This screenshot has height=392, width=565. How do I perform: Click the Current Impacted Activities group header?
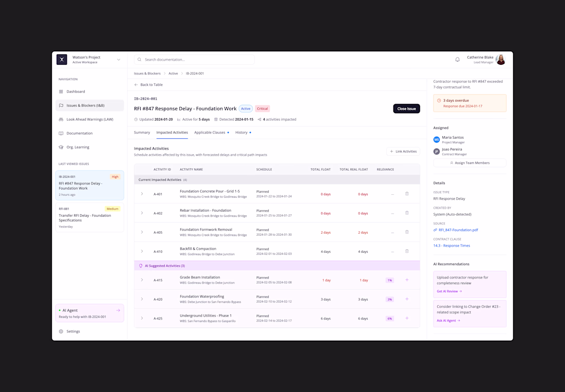(277, 180)
